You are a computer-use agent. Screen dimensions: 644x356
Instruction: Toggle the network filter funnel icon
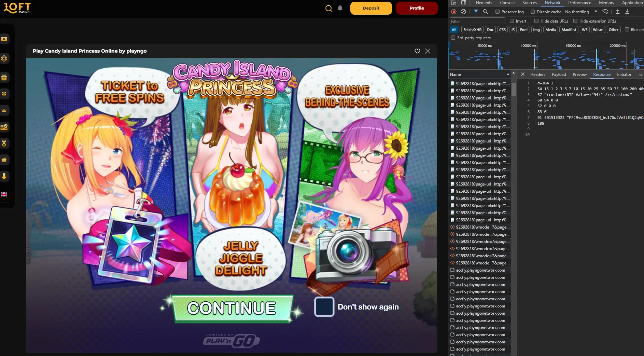click(x=476, y=12)
